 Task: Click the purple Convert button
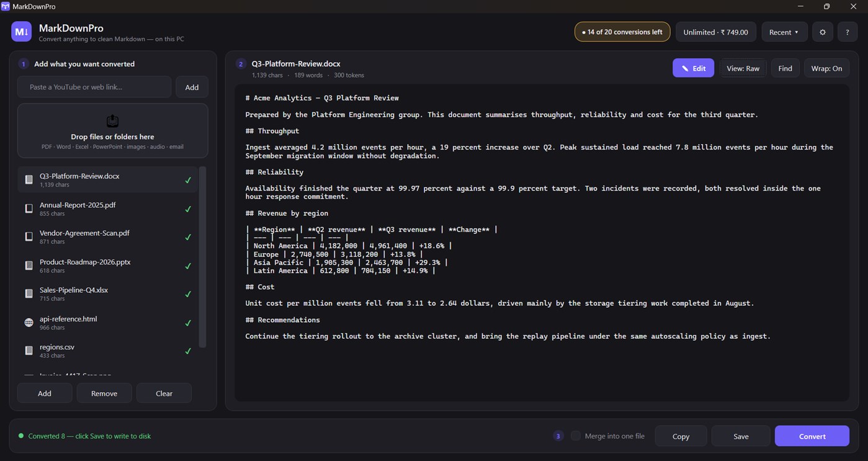812,436
